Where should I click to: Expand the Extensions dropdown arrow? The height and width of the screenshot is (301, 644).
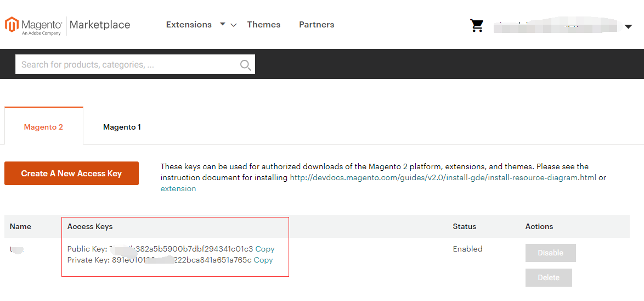tap(223, 24)
